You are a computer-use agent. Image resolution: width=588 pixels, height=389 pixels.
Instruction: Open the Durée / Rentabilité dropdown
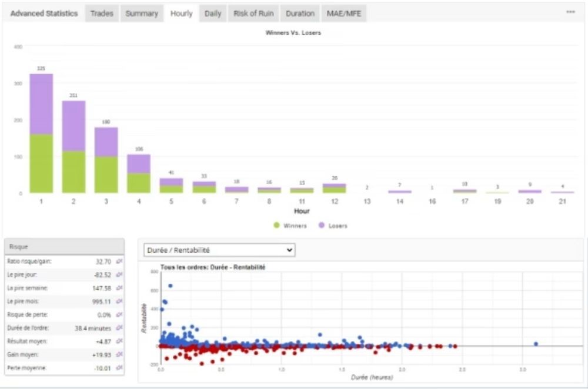tap(219, 250)
